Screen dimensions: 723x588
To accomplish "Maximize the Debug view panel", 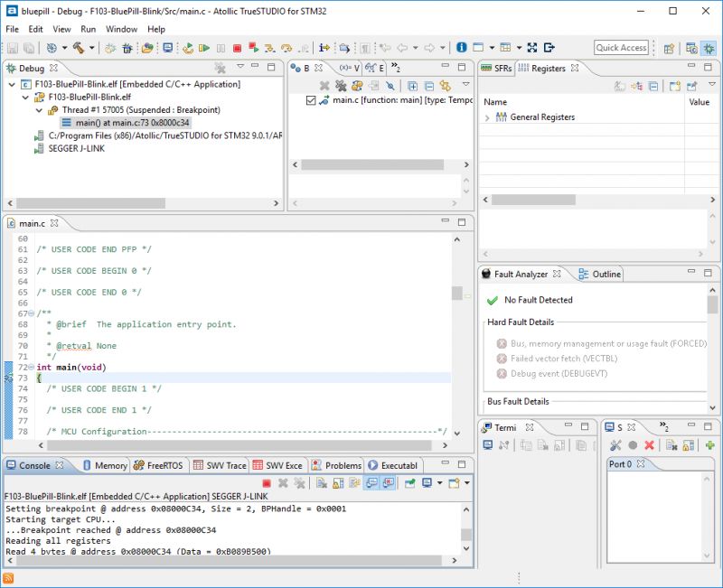I will tap(271, 67).
